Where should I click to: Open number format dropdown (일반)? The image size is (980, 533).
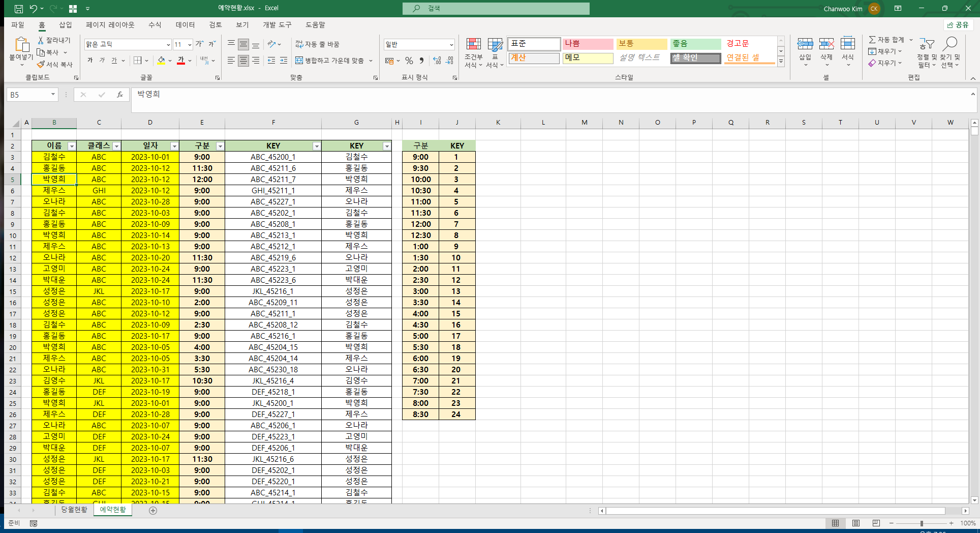(451, 44)
